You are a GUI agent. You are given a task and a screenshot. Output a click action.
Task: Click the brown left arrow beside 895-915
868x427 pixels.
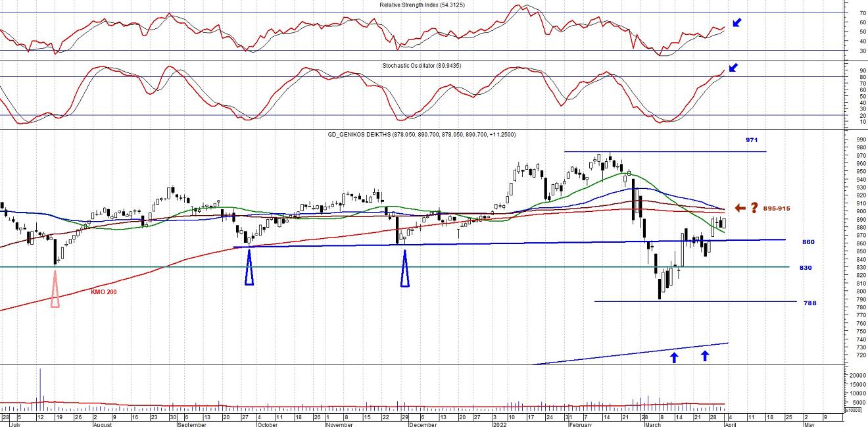tap(740, 209)
